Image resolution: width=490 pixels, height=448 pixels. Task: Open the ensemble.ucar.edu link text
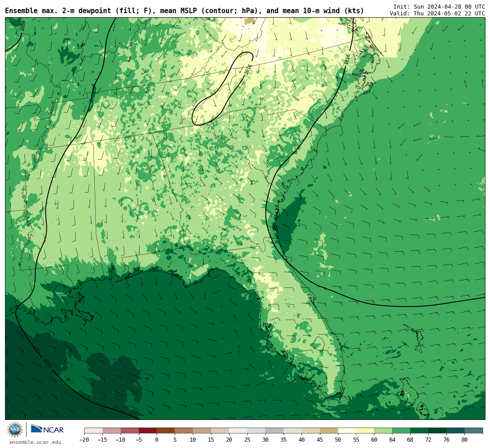(x=35, y=442)
